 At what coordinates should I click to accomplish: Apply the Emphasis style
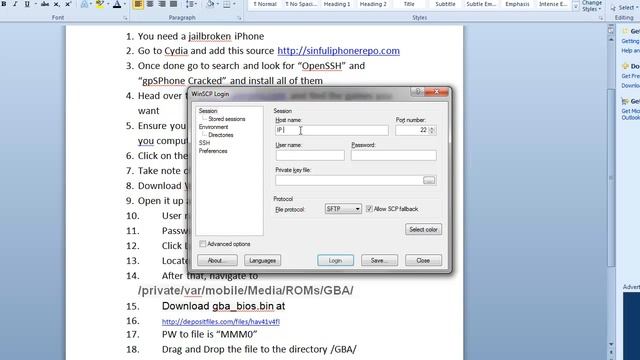[x=517, y=4]
